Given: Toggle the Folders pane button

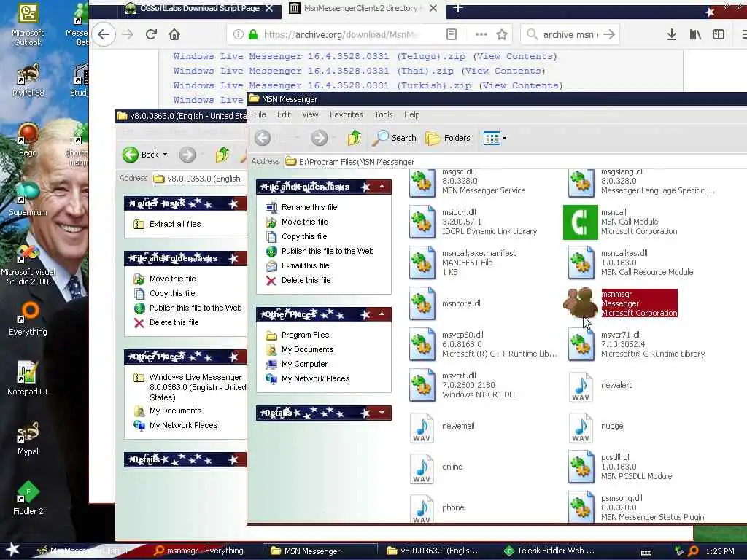Looking at the screenshot, I should 447,138.
